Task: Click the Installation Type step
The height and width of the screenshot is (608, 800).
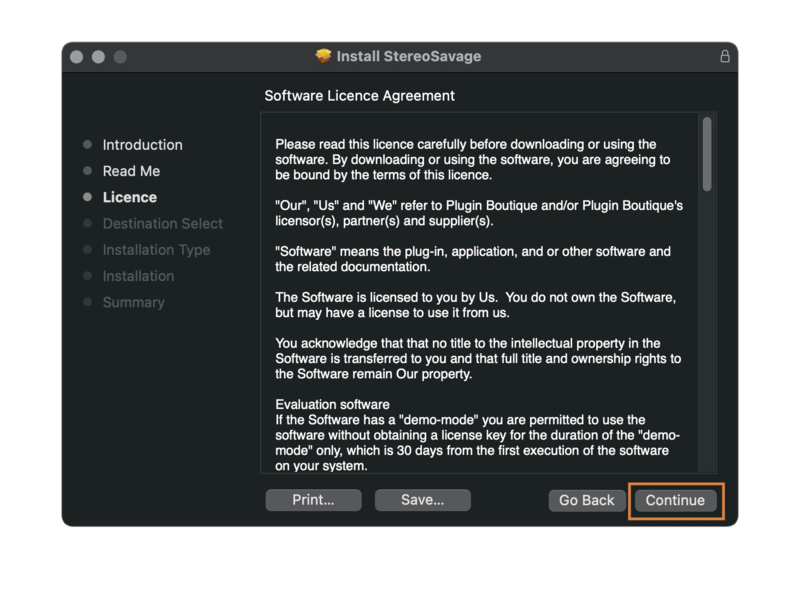Action: (x=155, y=250)
